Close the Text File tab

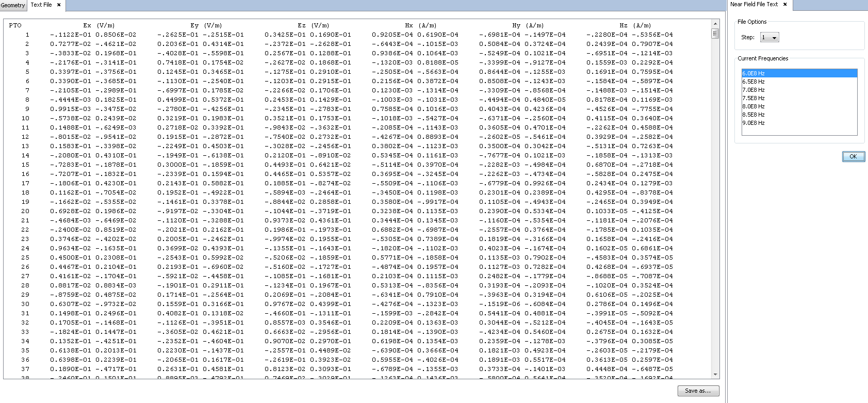click(x=59, y=5)
